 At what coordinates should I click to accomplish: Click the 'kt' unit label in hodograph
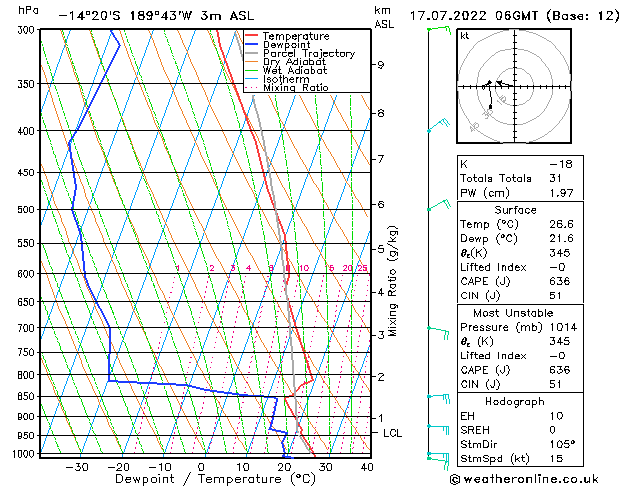click(x=465, y=36)
